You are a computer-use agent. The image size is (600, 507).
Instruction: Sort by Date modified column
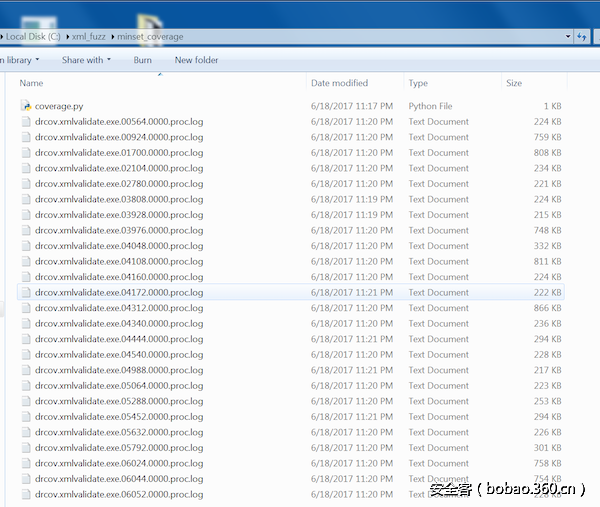click(x=339, y=83)
